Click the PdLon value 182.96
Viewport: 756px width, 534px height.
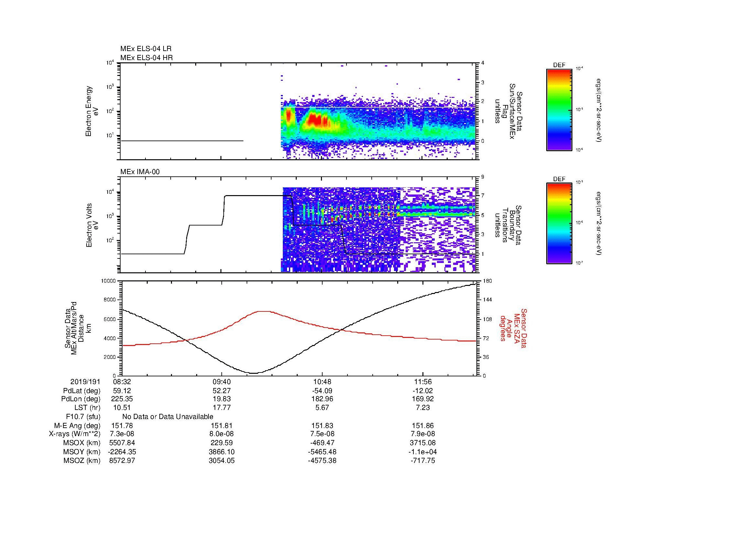322,399
